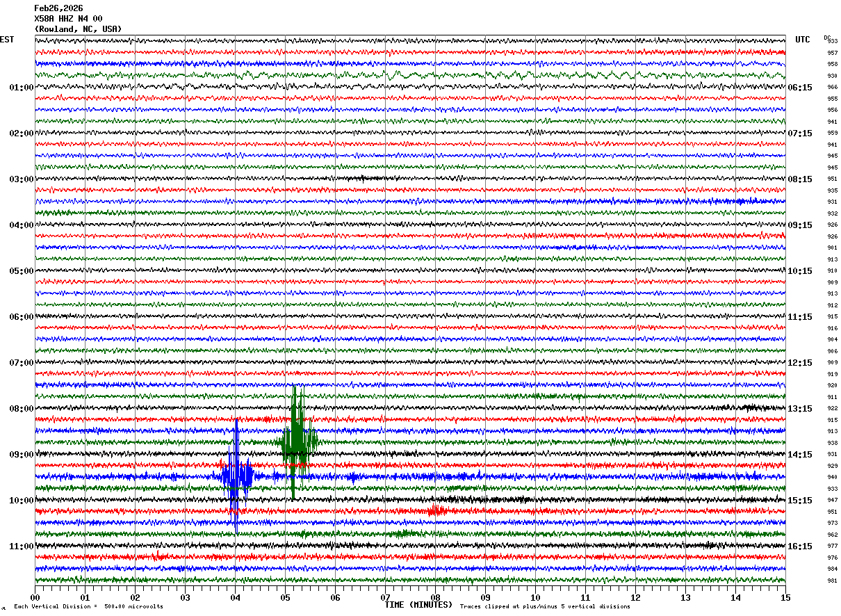
Task: Click the TIME (MINUTES) axis title
Action: tap(418, 605)
